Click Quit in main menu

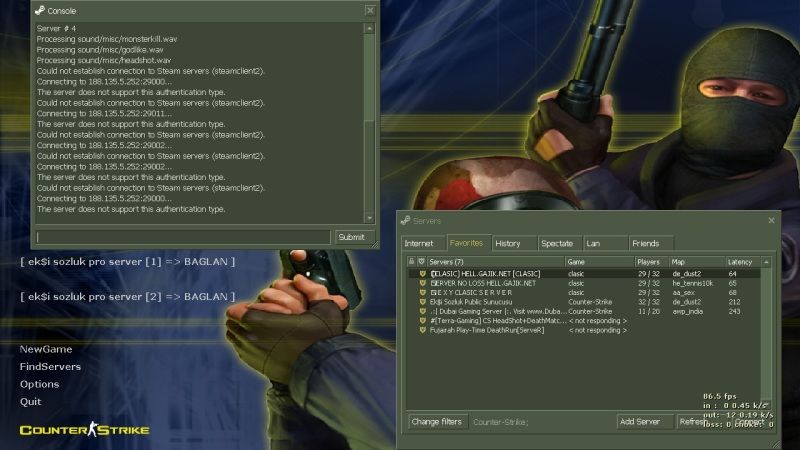[31, 402]
